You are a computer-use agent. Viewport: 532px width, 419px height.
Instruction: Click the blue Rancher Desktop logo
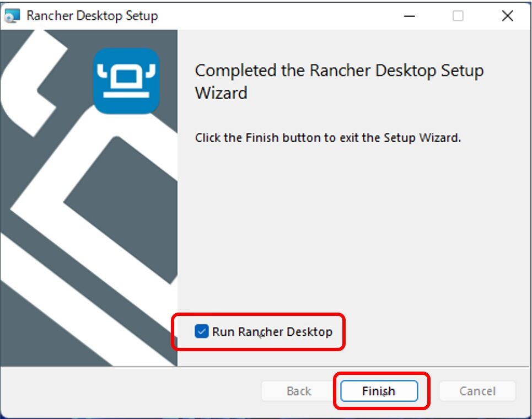pos(126,81)
